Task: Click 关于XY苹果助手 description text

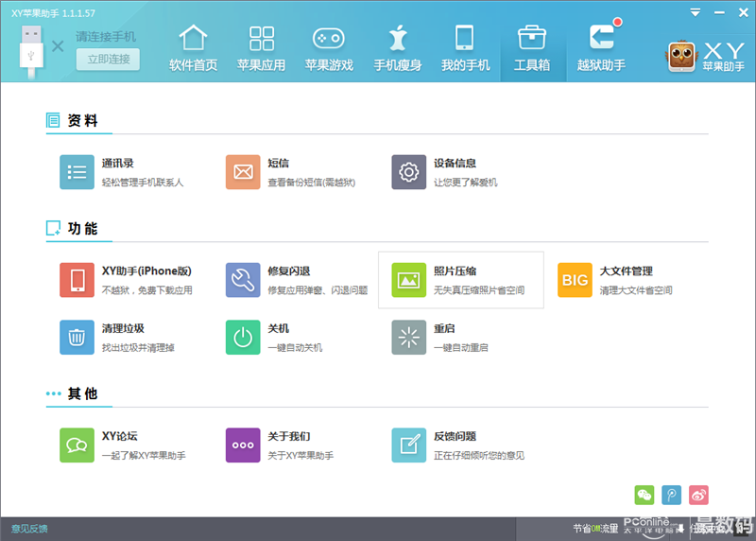Action: 301,456
